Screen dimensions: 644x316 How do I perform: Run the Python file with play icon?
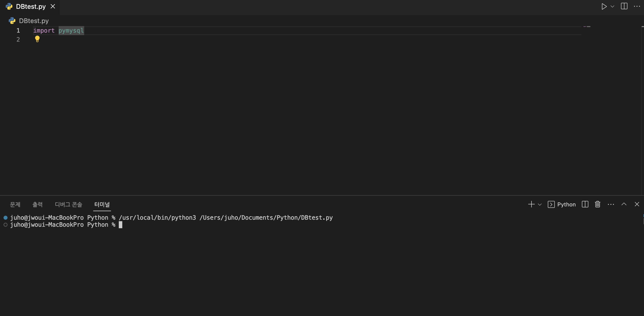(x=604, y=7)
